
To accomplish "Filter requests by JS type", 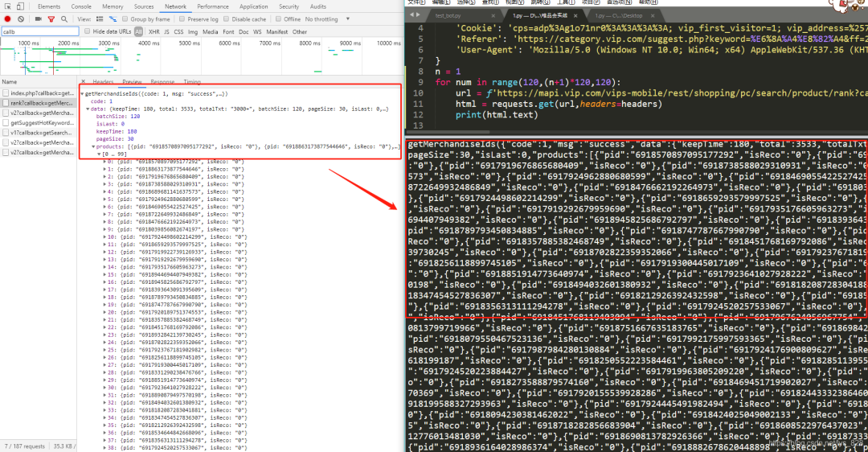I will 166,31.
